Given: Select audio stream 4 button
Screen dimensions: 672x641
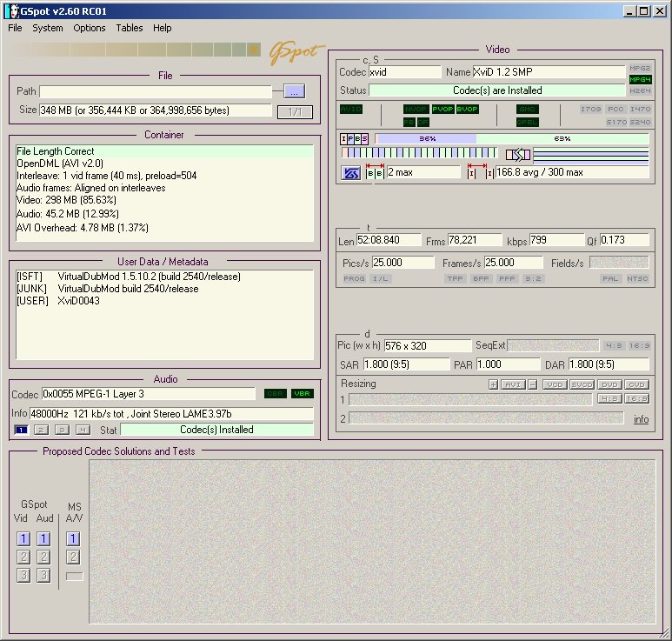Looking at the screenshot, I should (x=83, y=430).
